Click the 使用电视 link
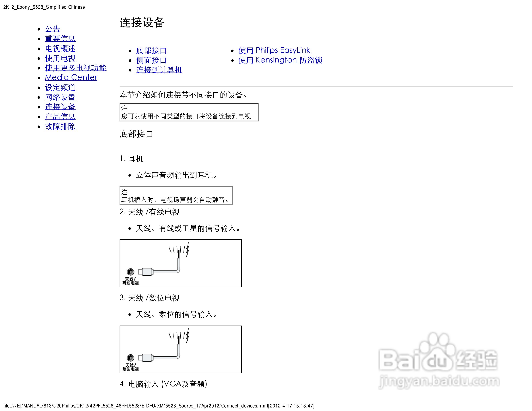 point(60,58)
